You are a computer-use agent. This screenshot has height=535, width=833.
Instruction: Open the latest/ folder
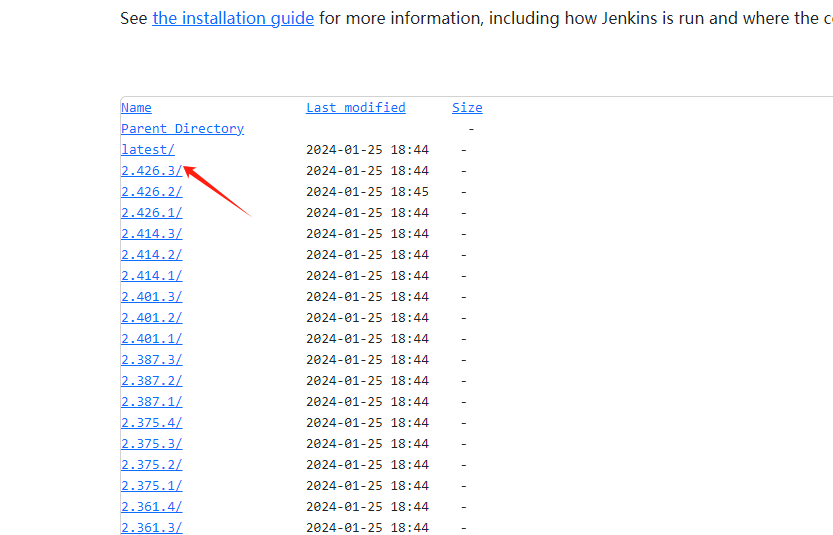coord(148,150)
